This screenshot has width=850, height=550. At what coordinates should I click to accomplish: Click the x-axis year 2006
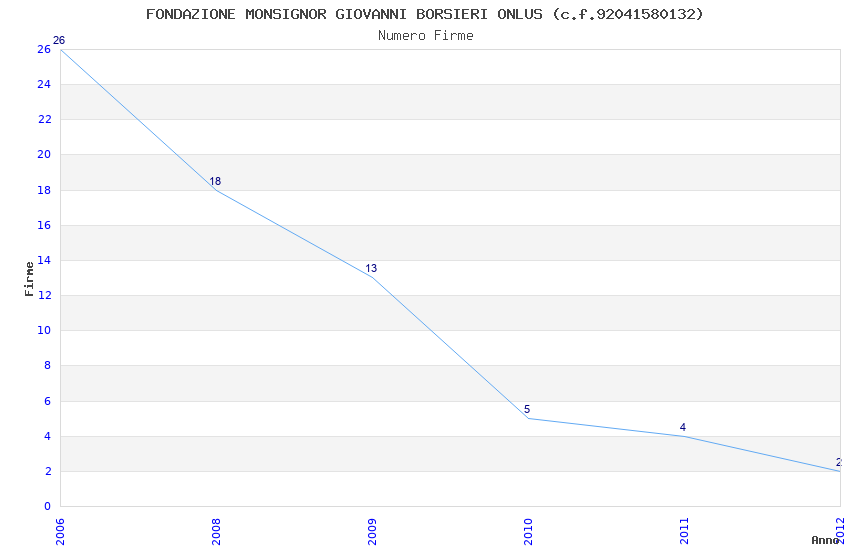pos(60,532)
